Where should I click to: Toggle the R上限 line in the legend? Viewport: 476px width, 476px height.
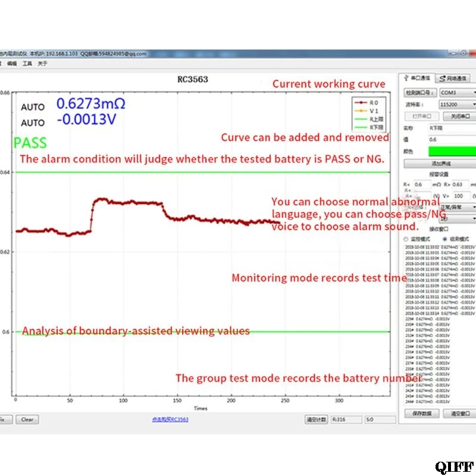[369, 119]
